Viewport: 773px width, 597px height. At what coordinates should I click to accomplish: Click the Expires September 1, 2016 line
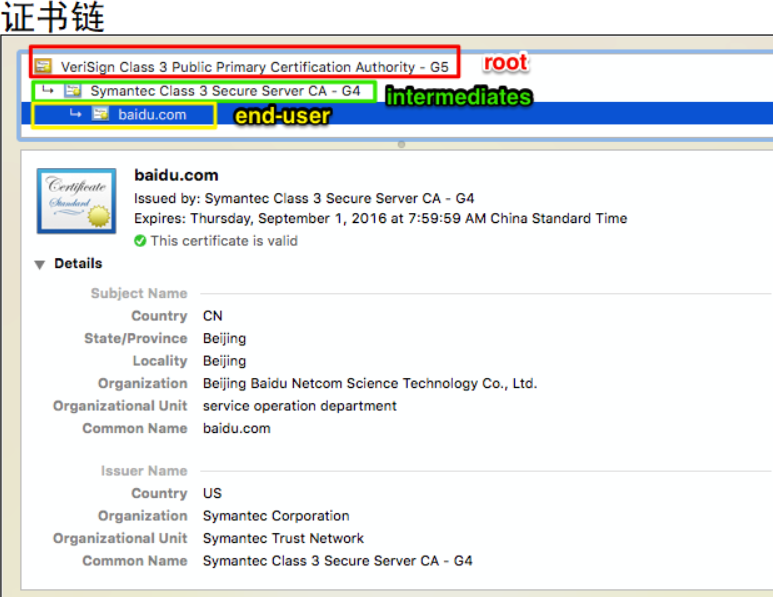pos(381,218)
